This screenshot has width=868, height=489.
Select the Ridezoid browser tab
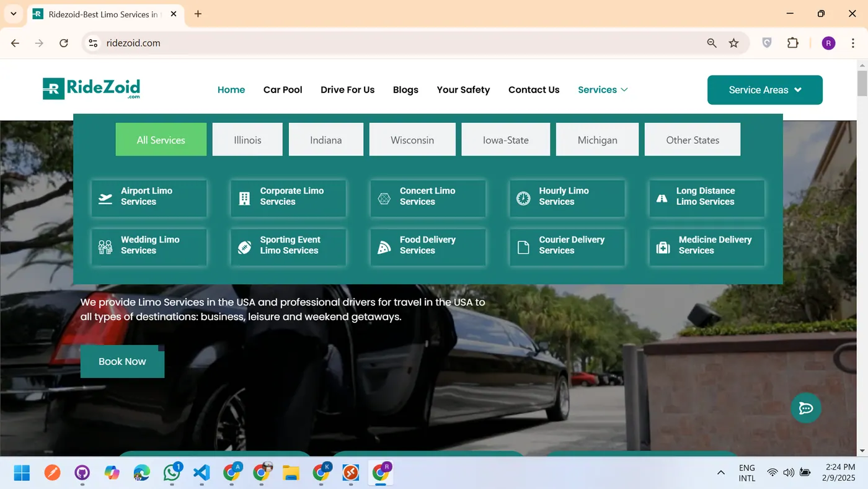point(105,14)
